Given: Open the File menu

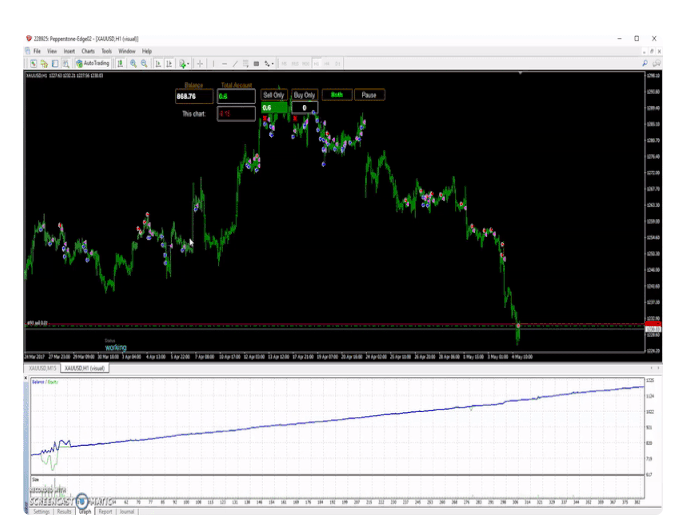Looking at the screenshot, I should (x=37, y=51).
